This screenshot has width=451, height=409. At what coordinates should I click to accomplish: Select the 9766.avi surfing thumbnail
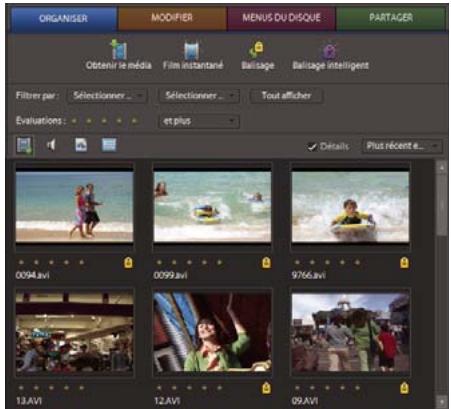point(350,207)
